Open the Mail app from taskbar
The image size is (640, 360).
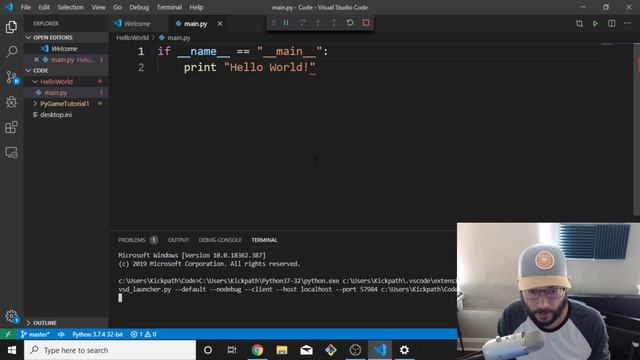pyautogui.click(x=306, y=350)
